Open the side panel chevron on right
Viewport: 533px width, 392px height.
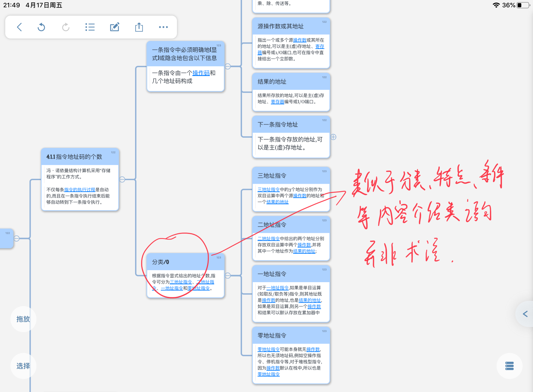click(525, 314)
